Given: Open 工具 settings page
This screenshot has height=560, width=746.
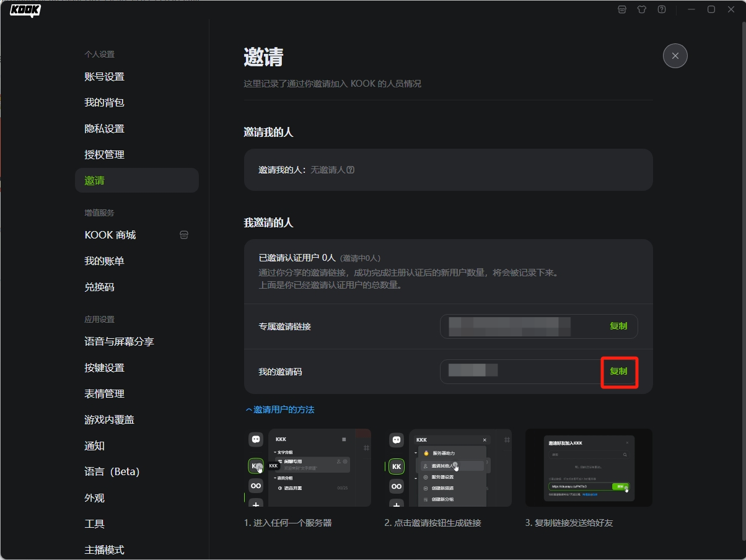Looking at the screenshot, I should pyautogui.click(x=137, y=523).
